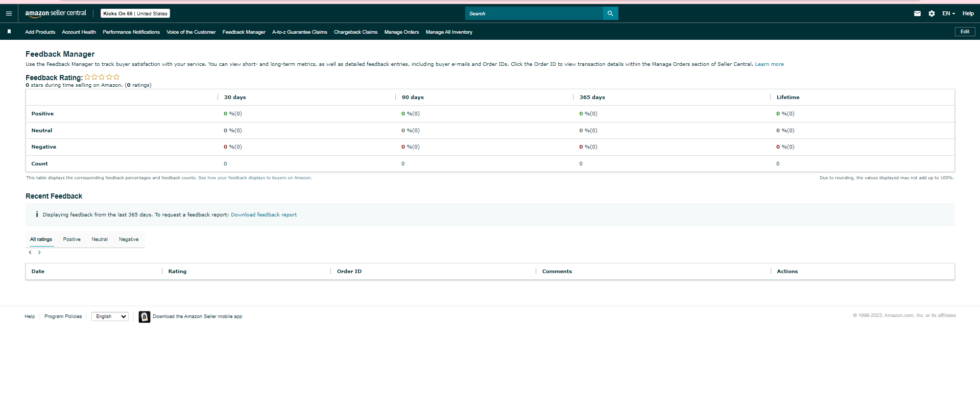Open Performance Notifications
980x415 pixels.
point(131,32)
